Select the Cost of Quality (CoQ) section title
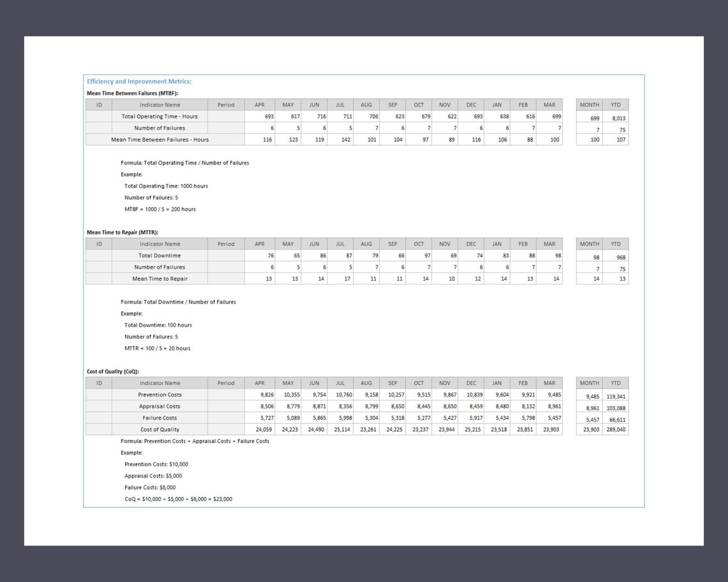 coord(113,371)
